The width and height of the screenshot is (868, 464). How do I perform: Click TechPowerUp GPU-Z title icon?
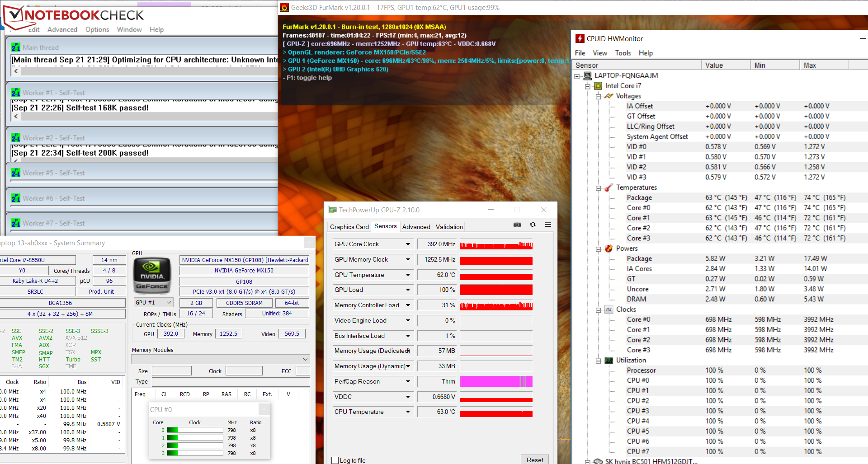(x=333, y=210)
